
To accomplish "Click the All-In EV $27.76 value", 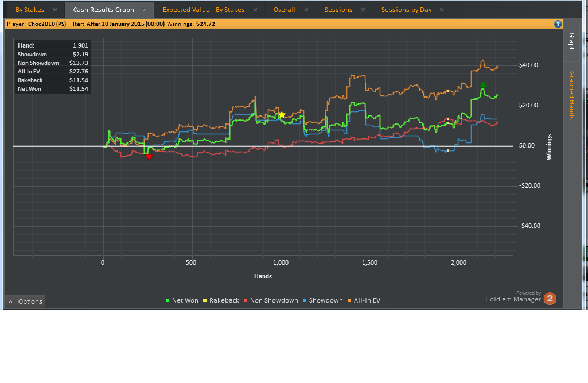I will click(x=79, y=71).
